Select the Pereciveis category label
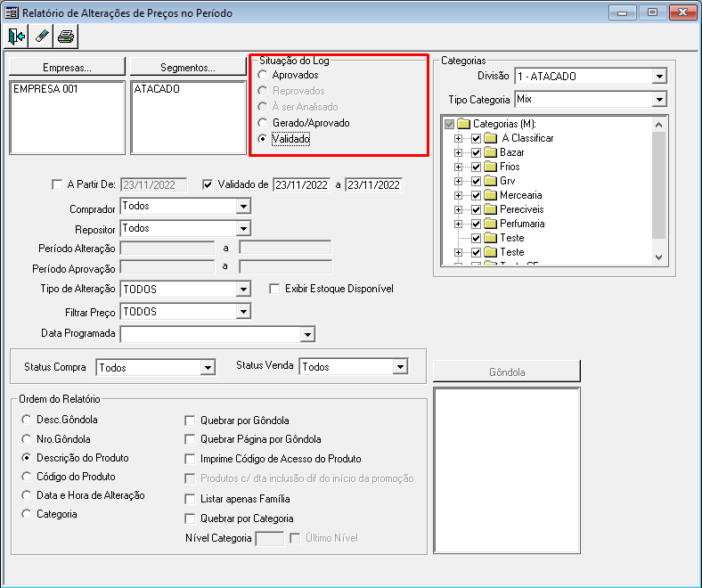The image size is (702, 588). [x=521, y=209]
